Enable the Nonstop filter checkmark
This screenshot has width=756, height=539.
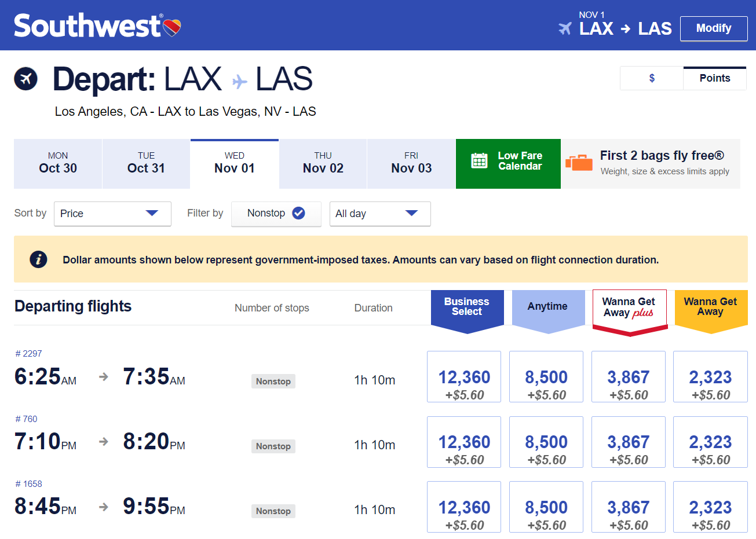pyautogui.click(x=298, y=213)
